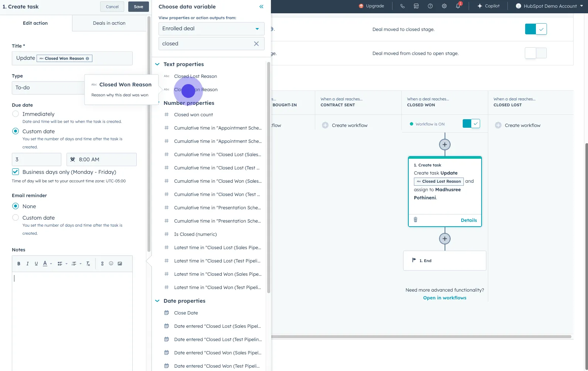
Task: Open text color picker in Notes
Action: click(x=47, y=264)
